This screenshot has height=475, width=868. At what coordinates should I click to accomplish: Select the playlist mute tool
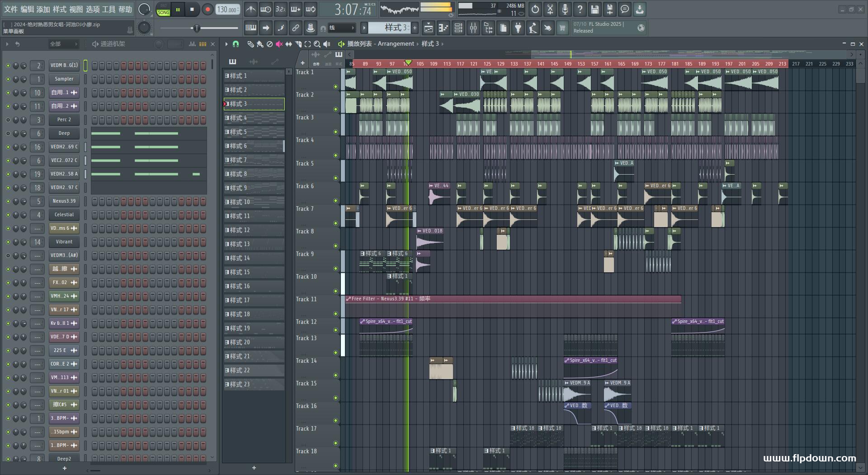279,44
